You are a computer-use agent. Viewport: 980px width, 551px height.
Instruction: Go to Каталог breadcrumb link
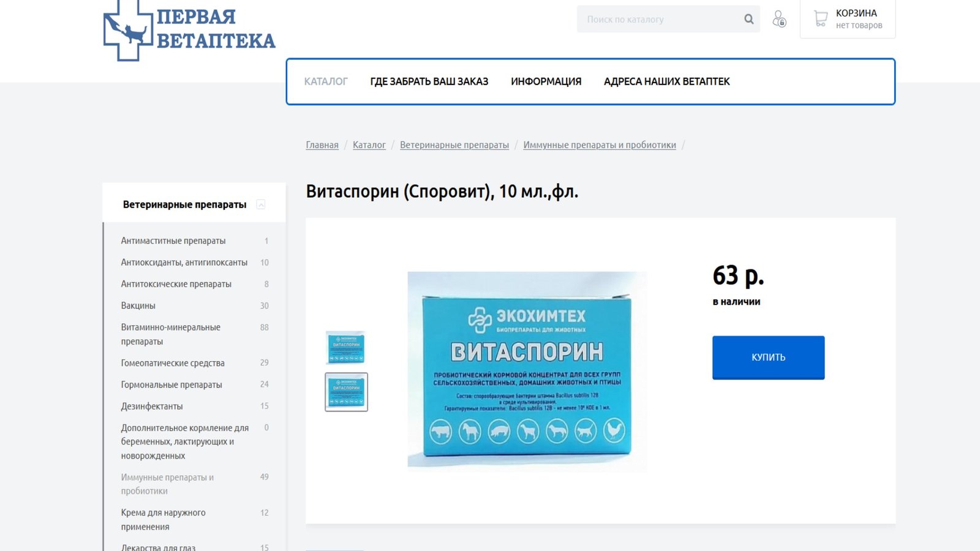(369, 145)
